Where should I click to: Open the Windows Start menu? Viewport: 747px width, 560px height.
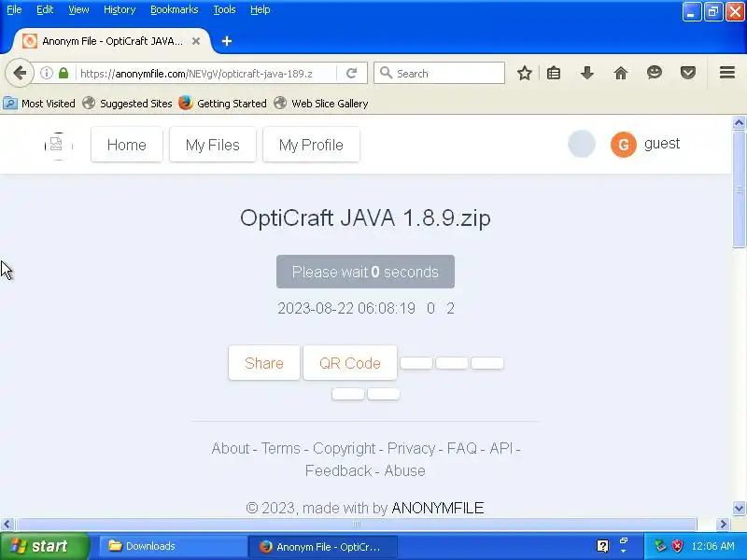point(44,546)
